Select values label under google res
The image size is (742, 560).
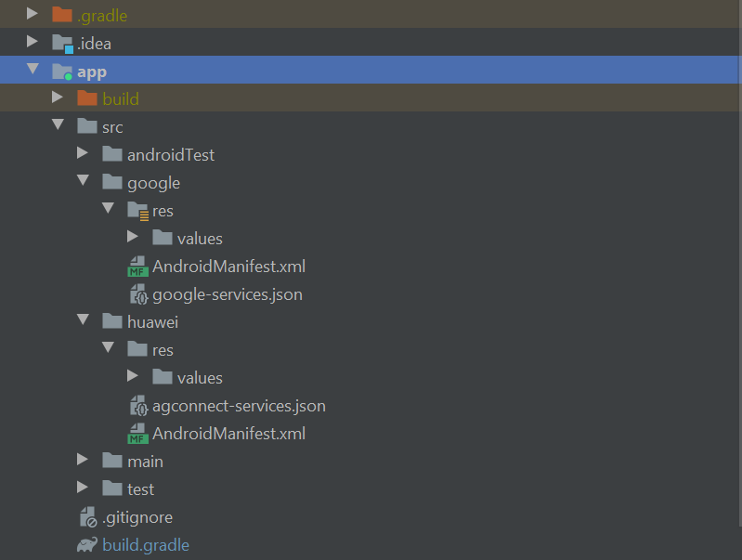click(200, 239)
